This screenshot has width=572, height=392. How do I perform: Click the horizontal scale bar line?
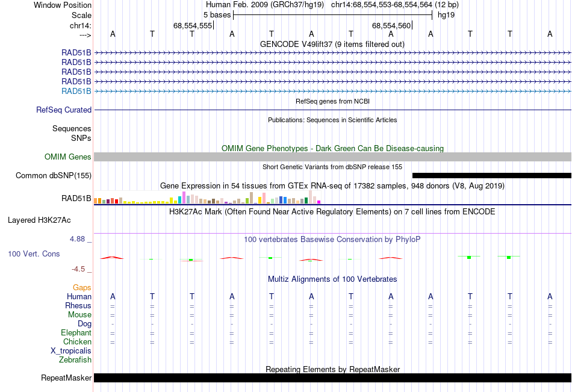click(333, 15)
